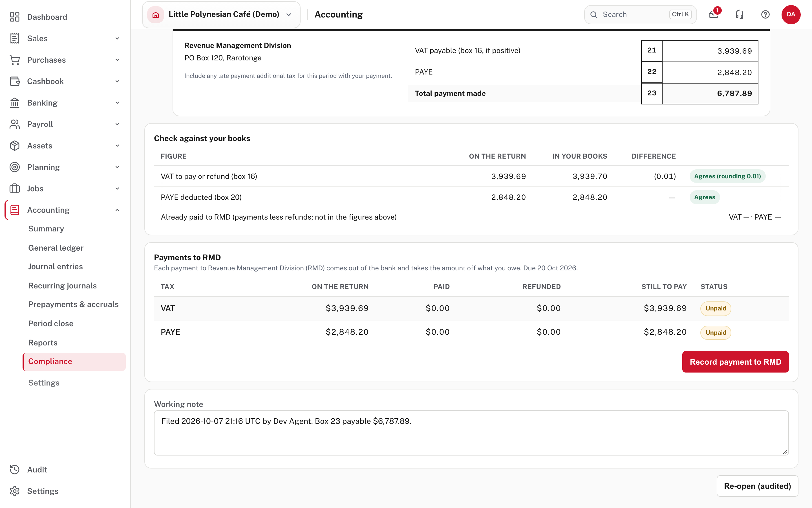Click Record payment to RMD
Image resolution: width=812 pixels, height=508 pixels.
pos(735,362)
